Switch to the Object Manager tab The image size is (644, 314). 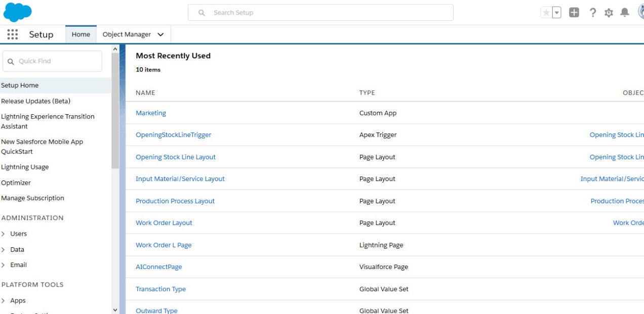[127, 34]
